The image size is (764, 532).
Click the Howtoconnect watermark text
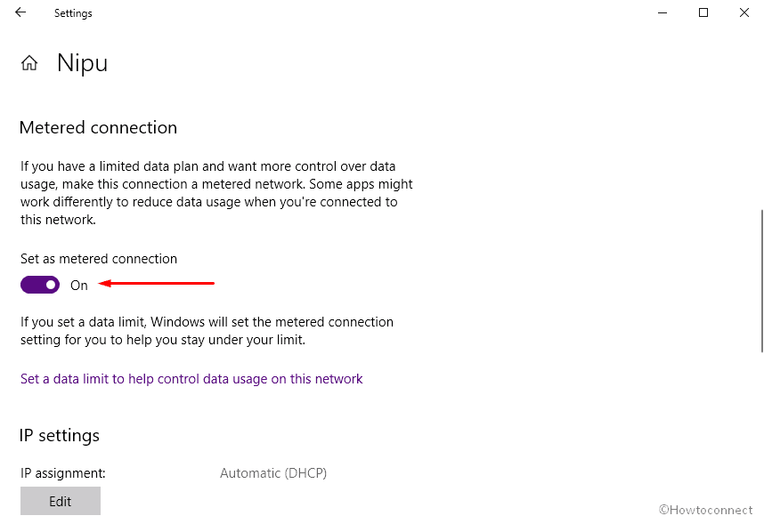[705, 510]
